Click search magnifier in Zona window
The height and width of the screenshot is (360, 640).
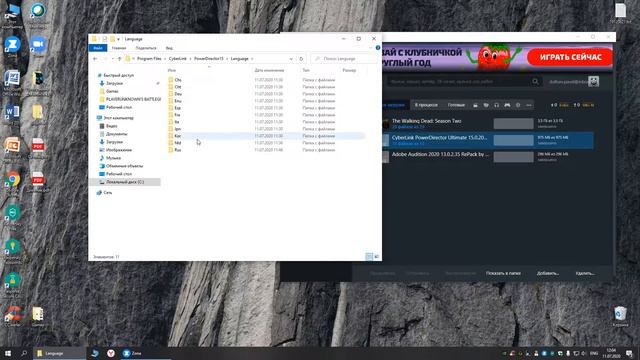[x=535, y=81]
